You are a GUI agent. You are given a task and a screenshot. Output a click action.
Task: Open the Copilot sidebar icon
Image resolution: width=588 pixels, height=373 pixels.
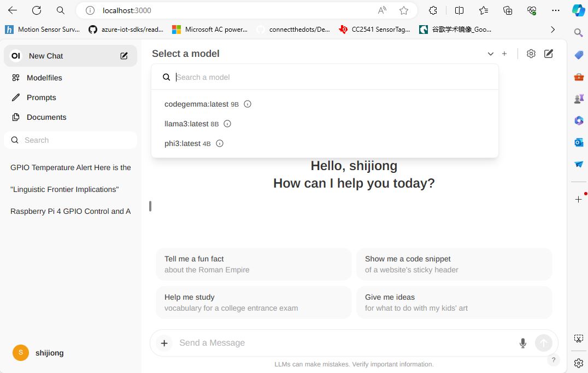[x=578, y=10]
